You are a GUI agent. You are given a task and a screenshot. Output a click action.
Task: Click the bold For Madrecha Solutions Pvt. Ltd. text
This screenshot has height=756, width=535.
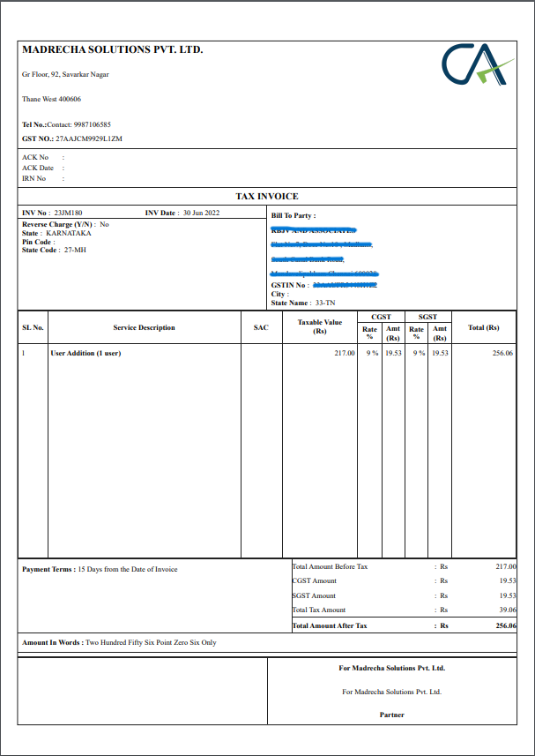(392, 669)
